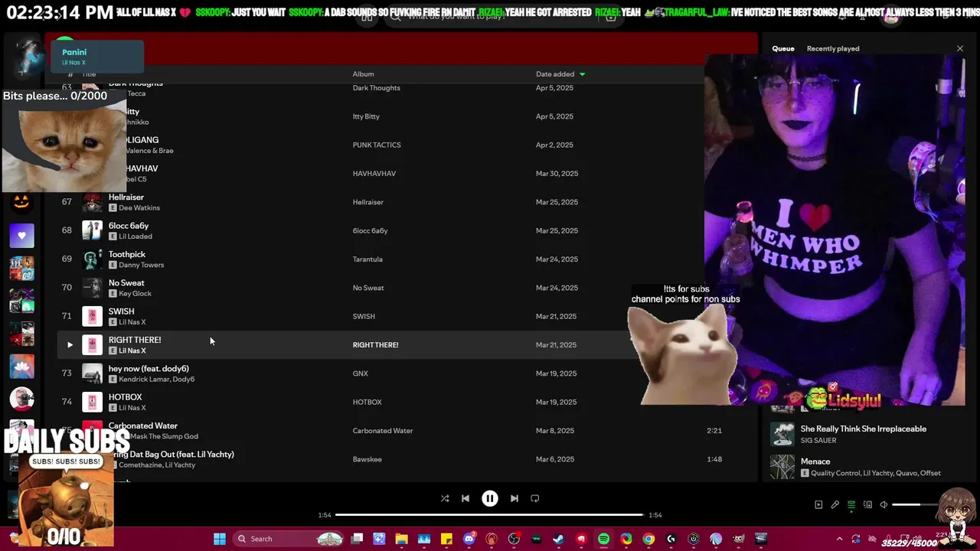The height and width of the screenshot is (551, 980).
Task: Open Steam from the taskbar
Action: click(559, 539)
